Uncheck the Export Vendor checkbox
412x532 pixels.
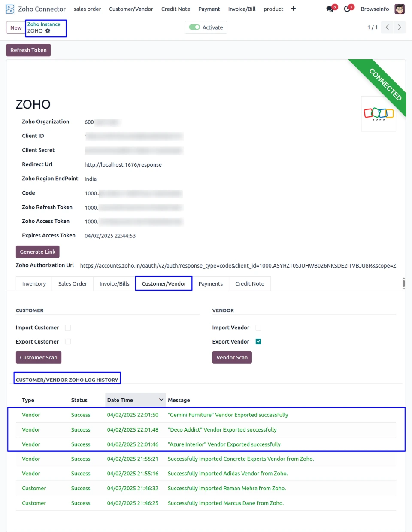tap(258, 342)
